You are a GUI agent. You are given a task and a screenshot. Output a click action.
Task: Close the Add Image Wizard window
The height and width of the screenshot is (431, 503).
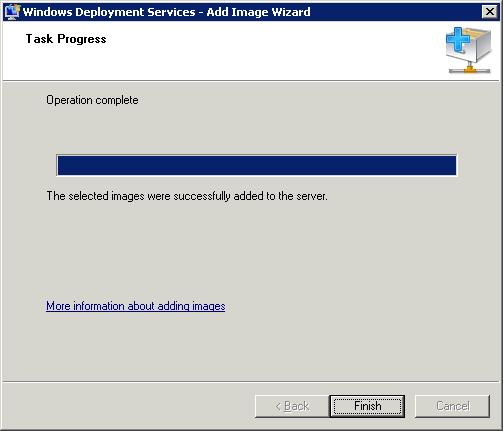pyautogui.click(x=490, y=12)
